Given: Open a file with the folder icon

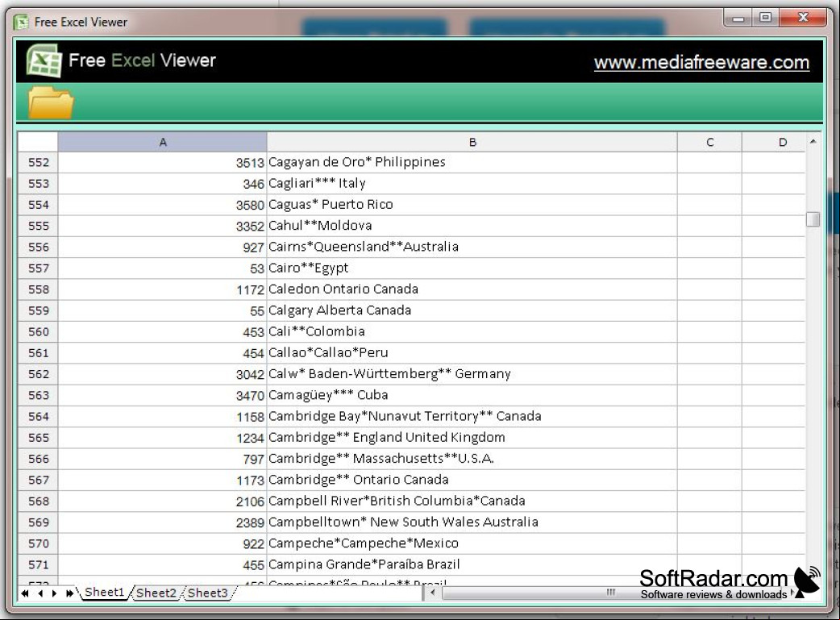Looking at the screenshot, I should [50, 102].
